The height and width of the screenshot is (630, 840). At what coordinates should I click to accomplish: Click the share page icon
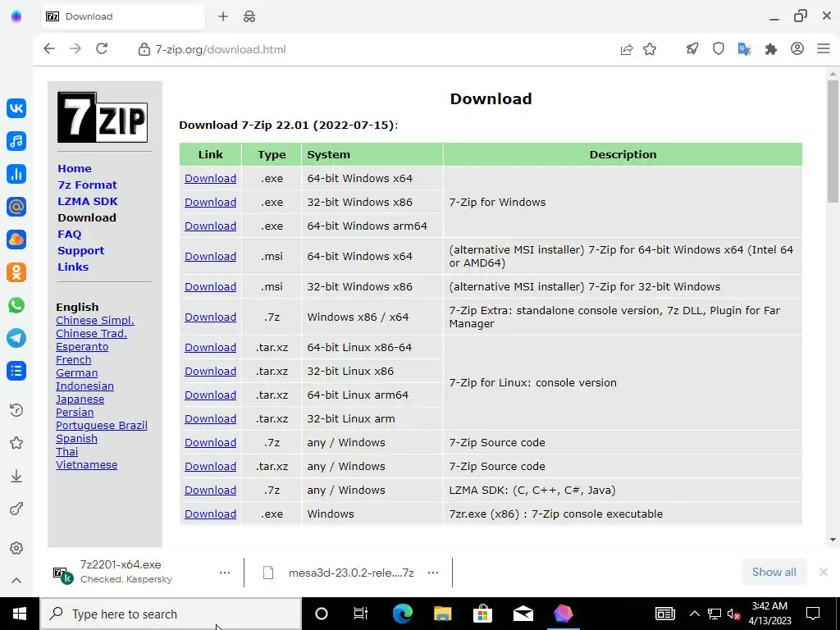click(x=626, y=49)
